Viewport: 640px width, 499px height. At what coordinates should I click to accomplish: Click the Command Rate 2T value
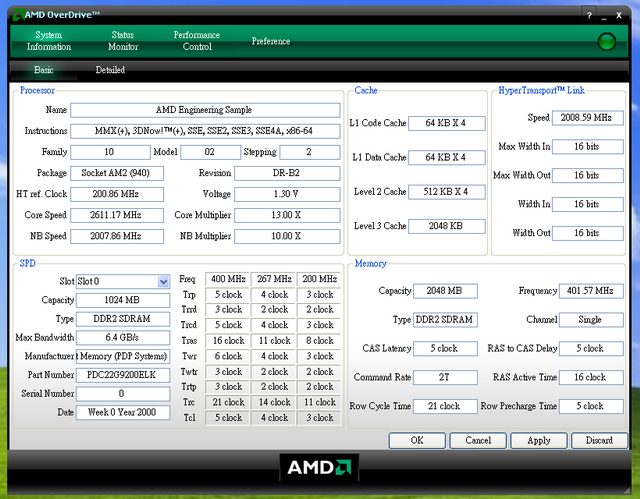tap(445, 377)
